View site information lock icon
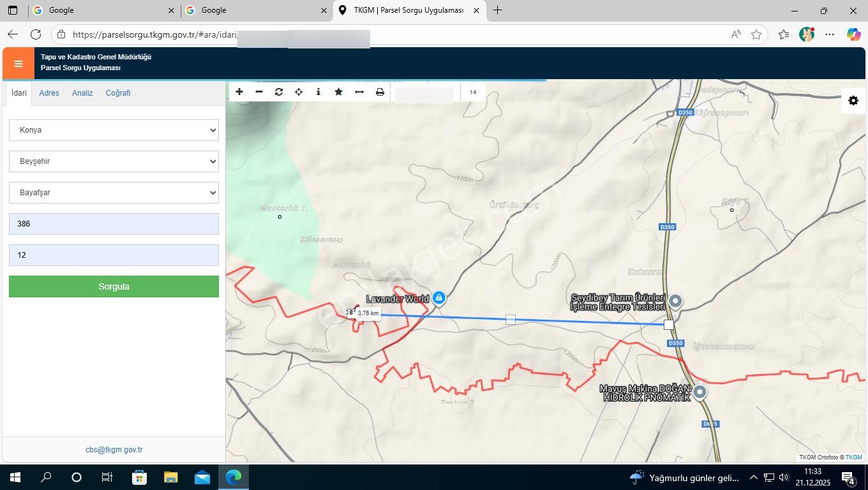Screen dimensions: 868x490 pyautogui.click(x=61, y=34)
